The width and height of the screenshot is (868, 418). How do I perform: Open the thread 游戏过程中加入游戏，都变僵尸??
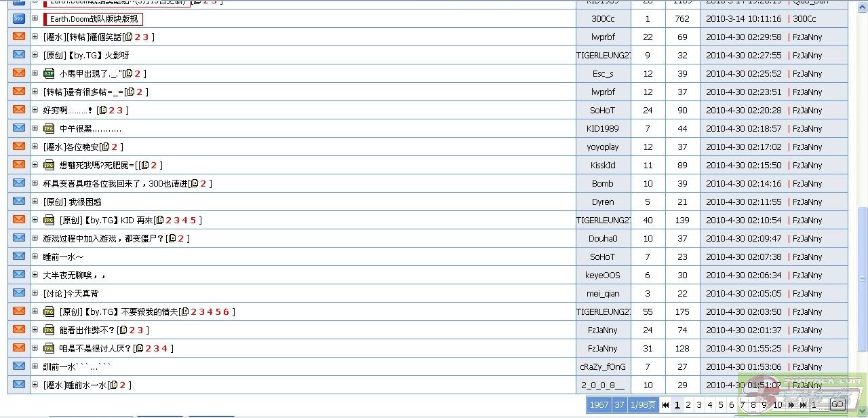[104, 238]
